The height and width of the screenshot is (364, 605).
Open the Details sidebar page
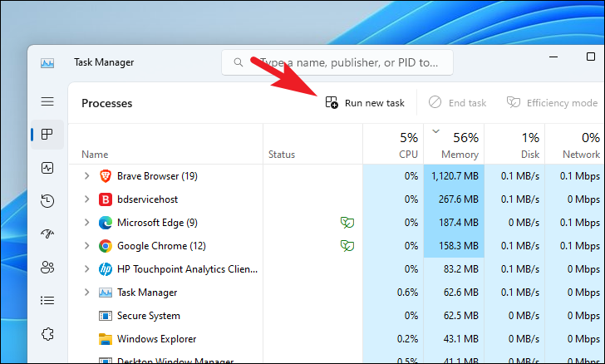47,300
